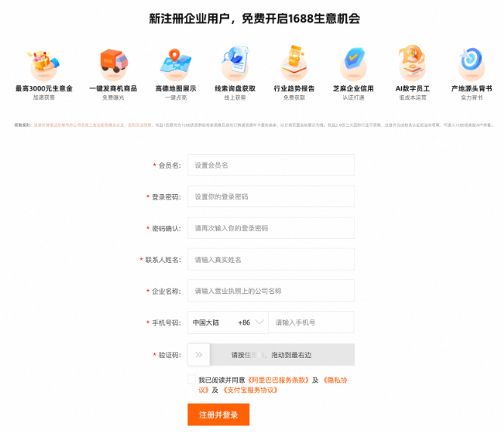
Task: Click the 免费曝光 subtitle
Action: pyautogui.click(x=113, y=97)
